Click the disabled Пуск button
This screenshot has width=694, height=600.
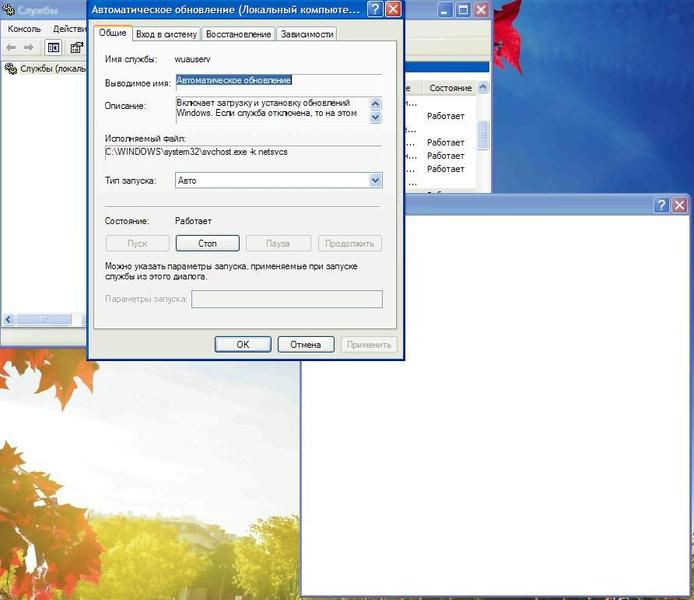click(x=137, y=243)
